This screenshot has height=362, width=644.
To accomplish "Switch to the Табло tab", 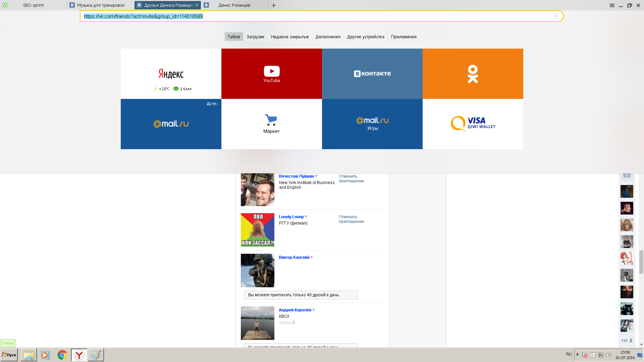I will (234, 37).
